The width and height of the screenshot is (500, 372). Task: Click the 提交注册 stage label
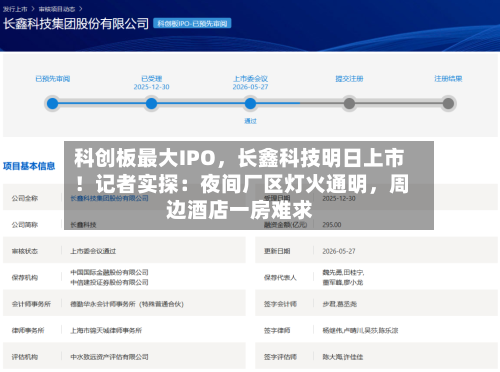349,79
